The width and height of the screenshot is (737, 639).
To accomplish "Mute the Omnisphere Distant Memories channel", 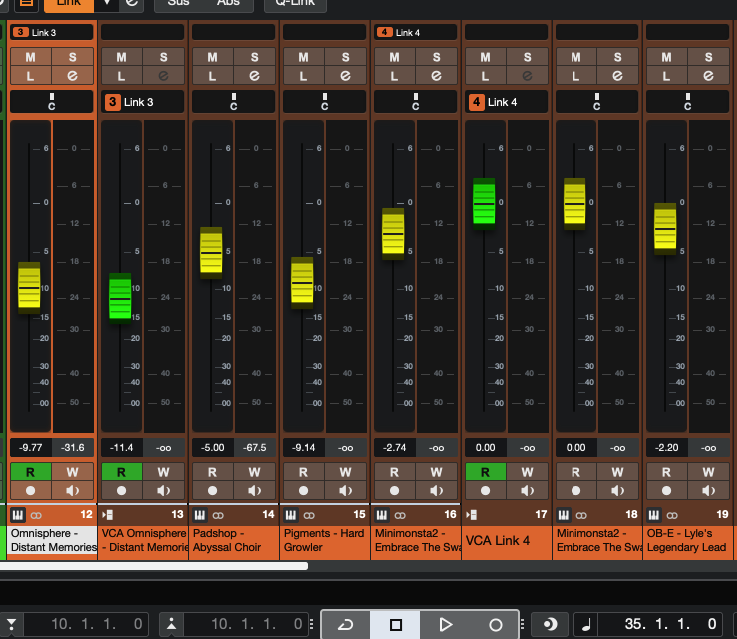I will point(30,57).
